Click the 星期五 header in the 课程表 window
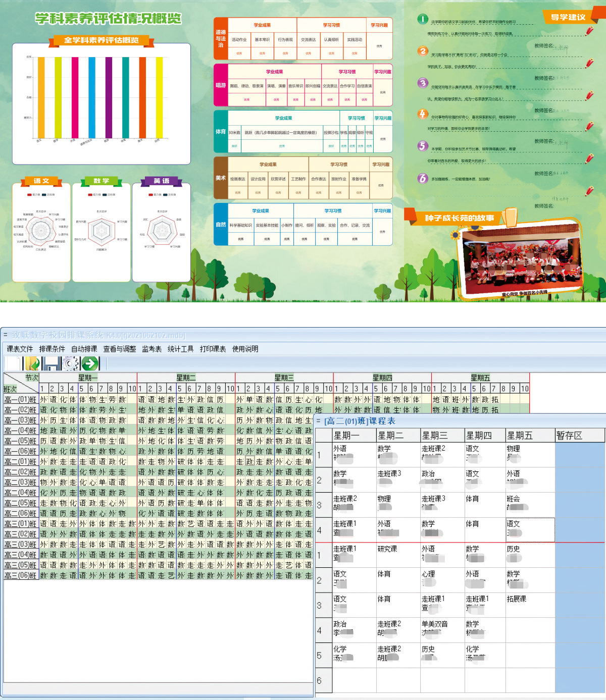606x700 pixels. tap(530, 435)
